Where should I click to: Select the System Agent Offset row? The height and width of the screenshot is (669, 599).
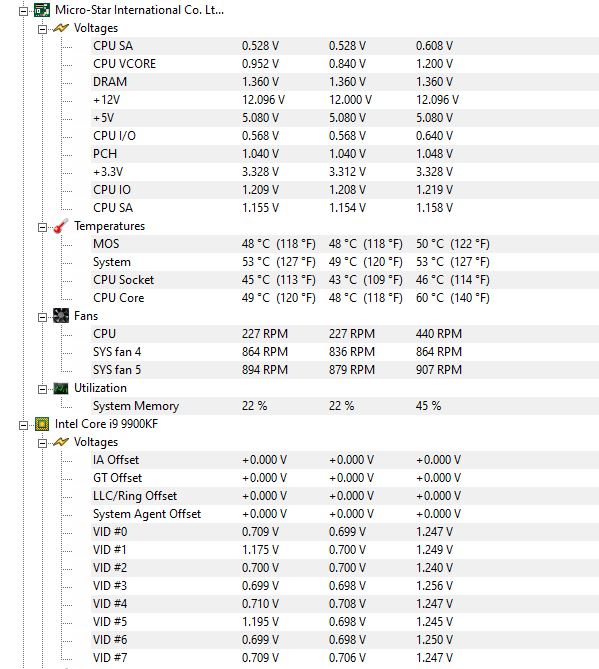pyautogui.click(x=345, y=514)
